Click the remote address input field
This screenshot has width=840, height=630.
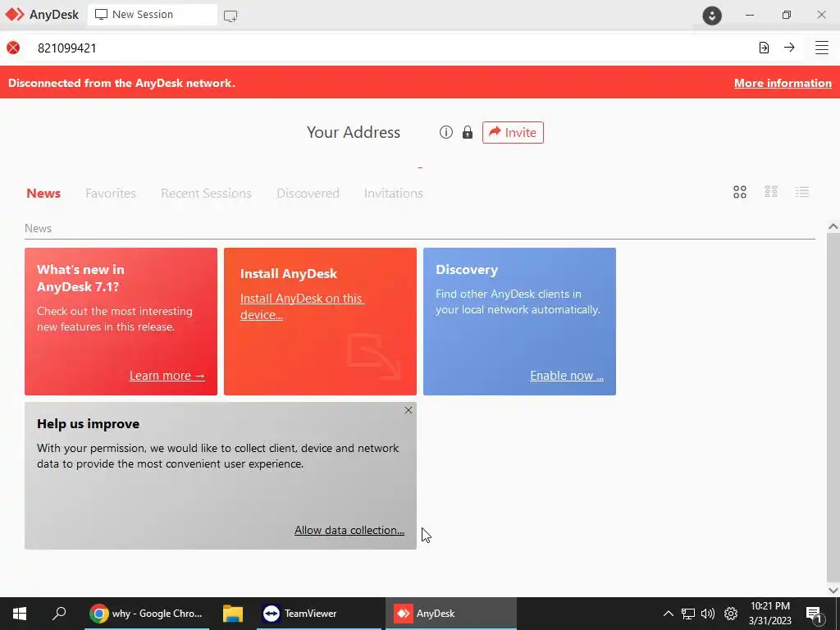coord(391,48)
